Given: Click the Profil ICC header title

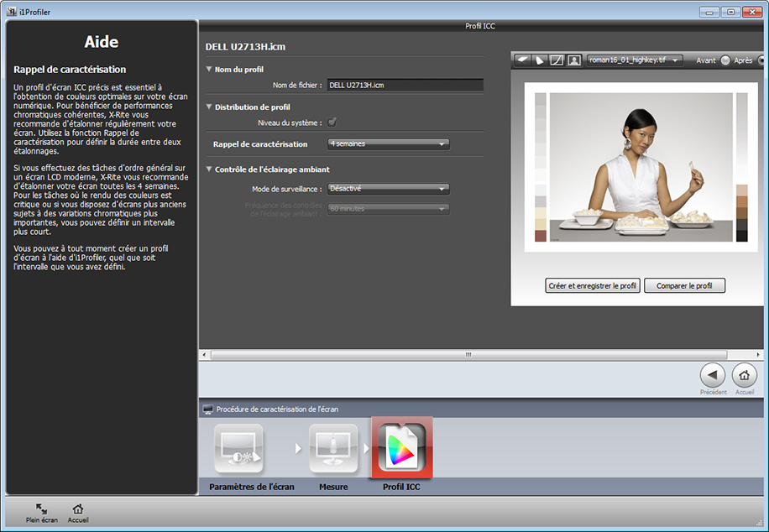Looking at the screenshot, I should (x=480, y=26).
